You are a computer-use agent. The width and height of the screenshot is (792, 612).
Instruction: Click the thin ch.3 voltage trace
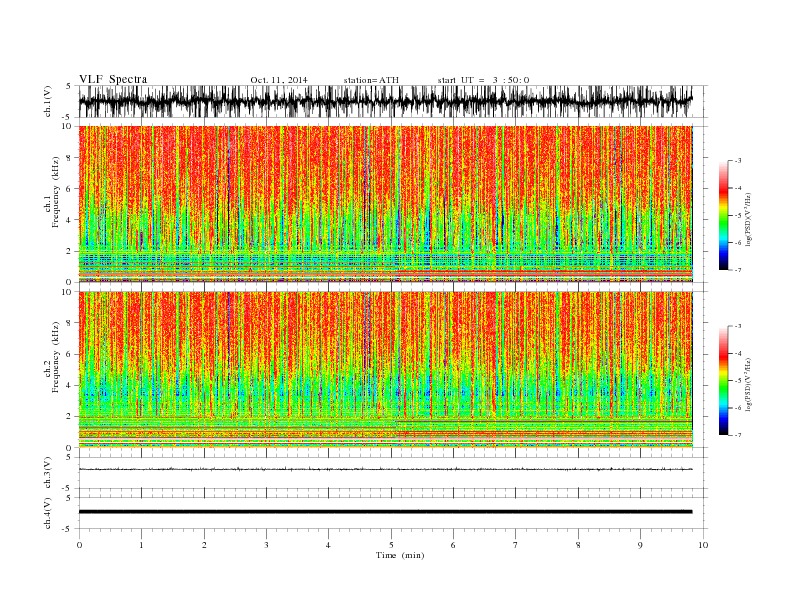pyautogui.click(x=385, y=469)
